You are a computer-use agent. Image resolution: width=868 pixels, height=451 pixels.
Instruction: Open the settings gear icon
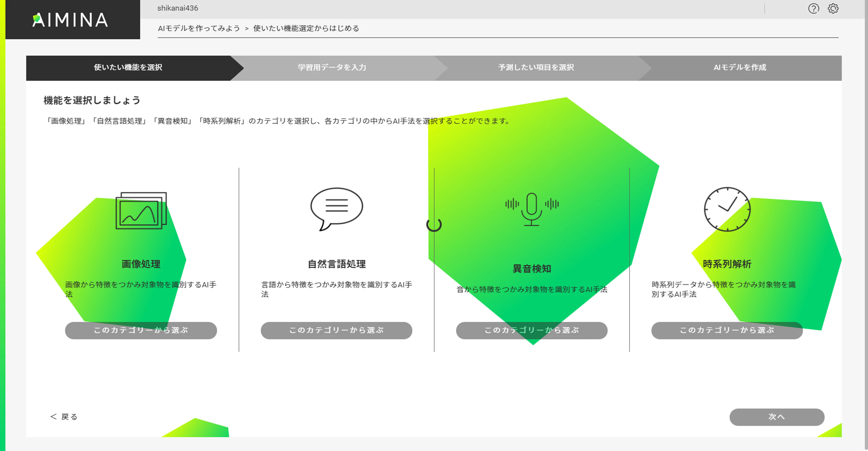click(833, 8)
